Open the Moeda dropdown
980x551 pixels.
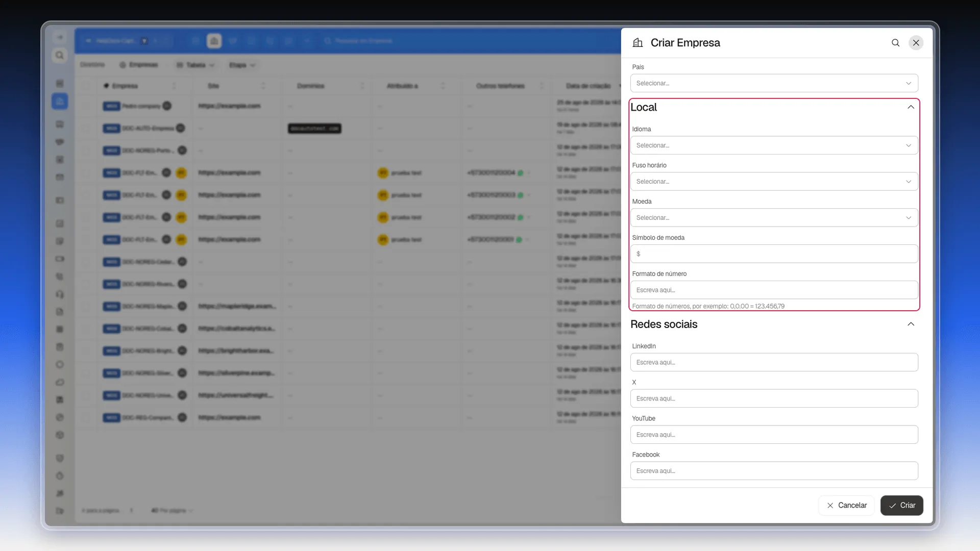point(774,218)
